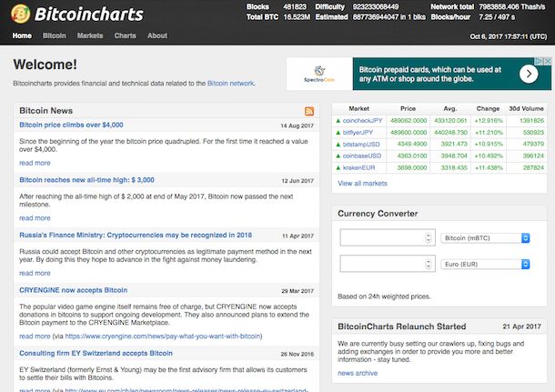The width and height of the screenshot is (555, 392).
Task: Click the Bitcoin prepaid cards ad text
Action: point(430,75)
